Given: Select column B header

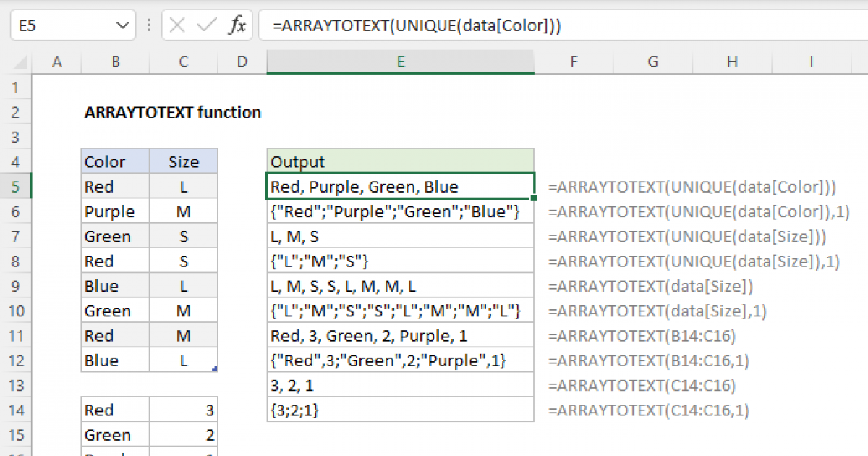Looking at the screenshot, I should tap(115, 63).
